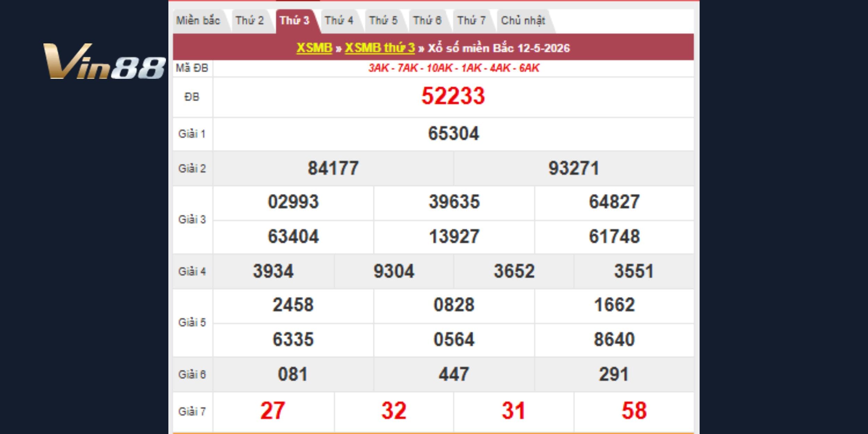Viewport: 868px width, 434px height.
Task: Select fifth prize number 1662
Action: pyautogui.click(x=615, y=305)
